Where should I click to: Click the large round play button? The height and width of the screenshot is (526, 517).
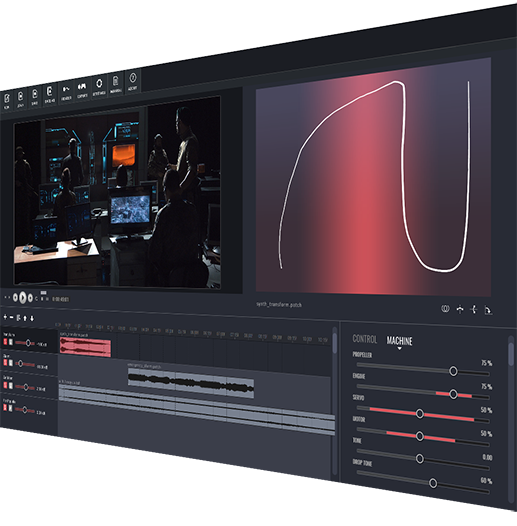click(22, 298)
